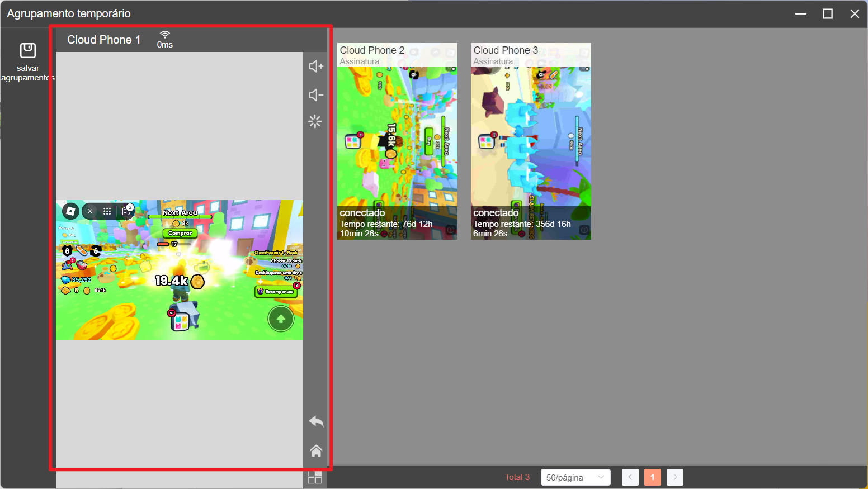
Task: Tap the capsule pill booster icon
Action: tap(82, 250)
